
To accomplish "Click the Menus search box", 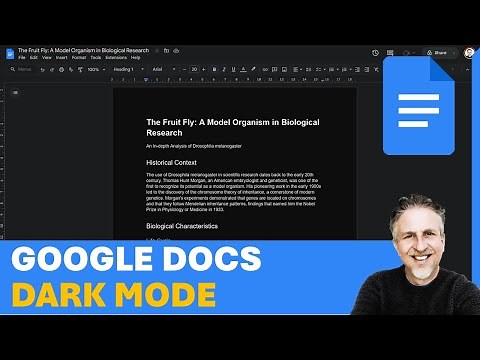I will (x=21, y=69).
